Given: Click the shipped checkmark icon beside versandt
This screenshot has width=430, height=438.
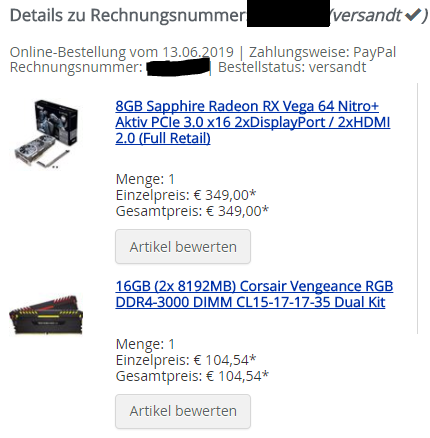Looking at the screenshot, I should click(x=412, y=15).
